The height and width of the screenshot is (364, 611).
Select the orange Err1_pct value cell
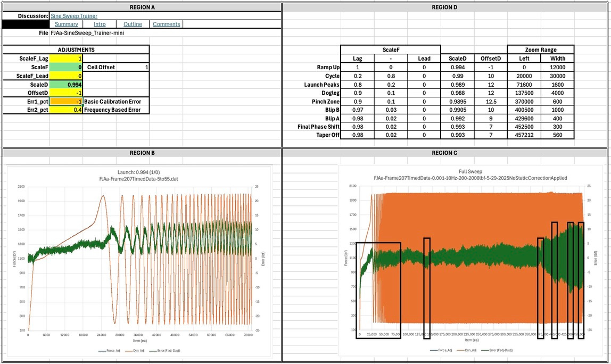coord(67,102)
